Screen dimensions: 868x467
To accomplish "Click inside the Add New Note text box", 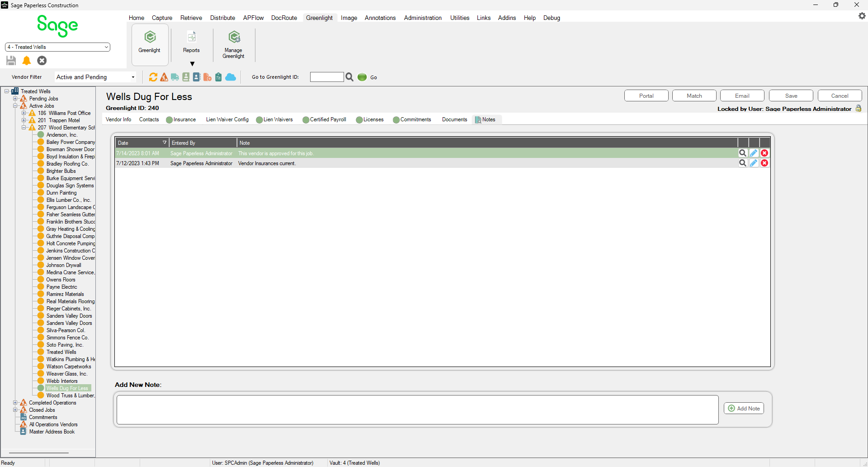I will (x=417, y=410).
